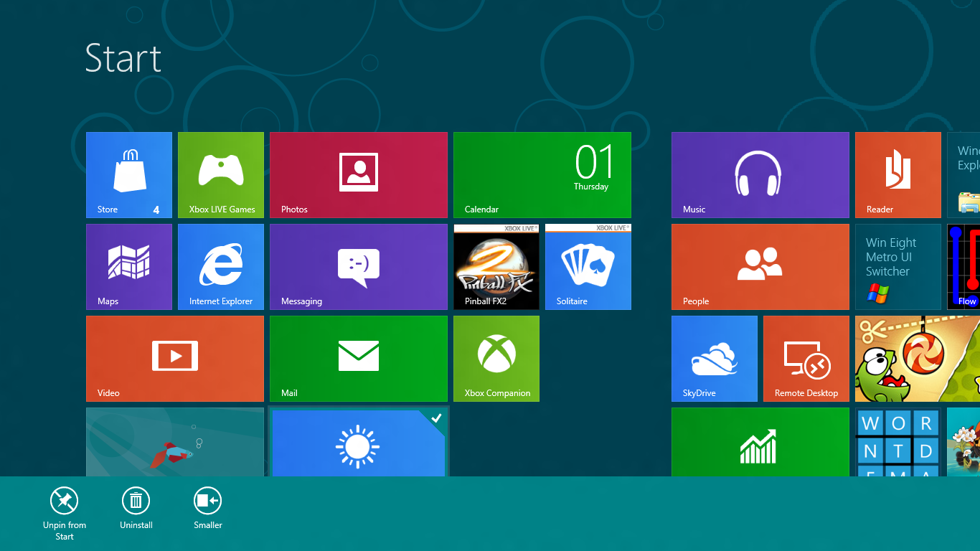The width and height of the screenshot is (980, 551).
Task: Open the Calendar tile showing 01 Thursday
Action: (x=542, y=175)
